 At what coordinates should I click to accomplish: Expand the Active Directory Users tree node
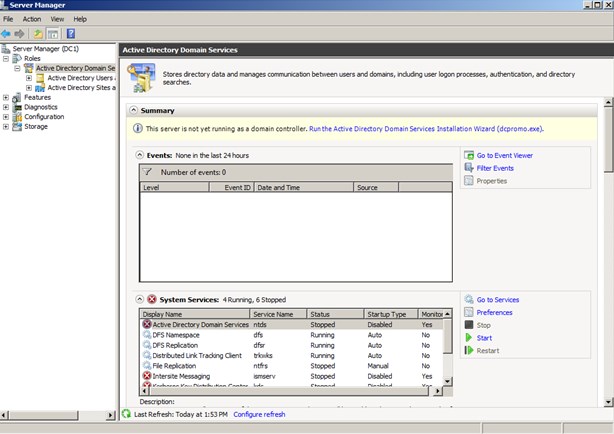pyautogui.click(x=29, y=78)
